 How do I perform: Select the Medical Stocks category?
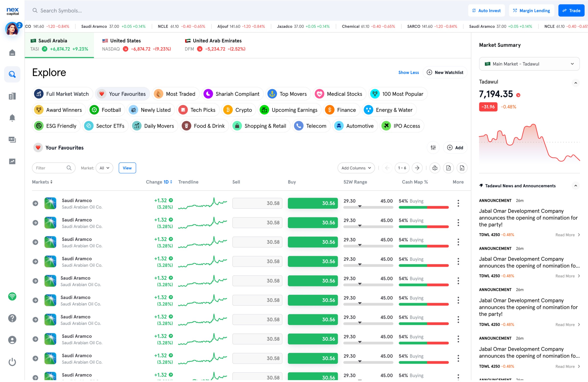point(340,94)
